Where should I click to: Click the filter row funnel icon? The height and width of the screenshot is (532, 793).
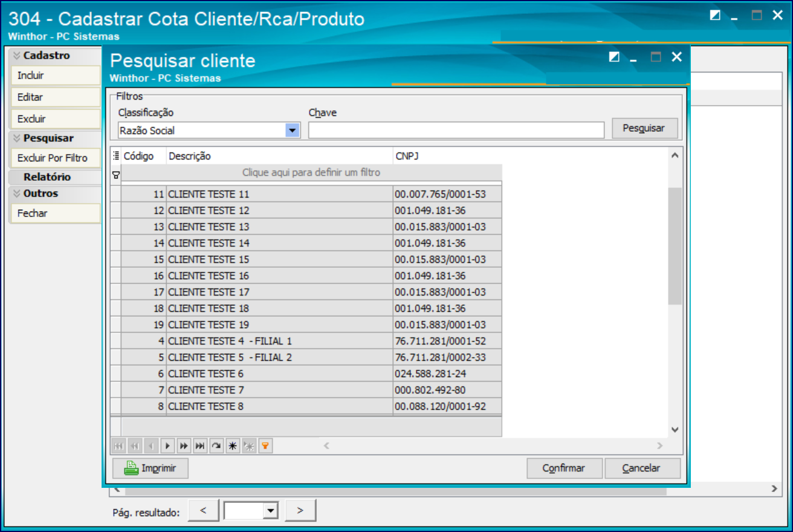(x=116, y=175)
